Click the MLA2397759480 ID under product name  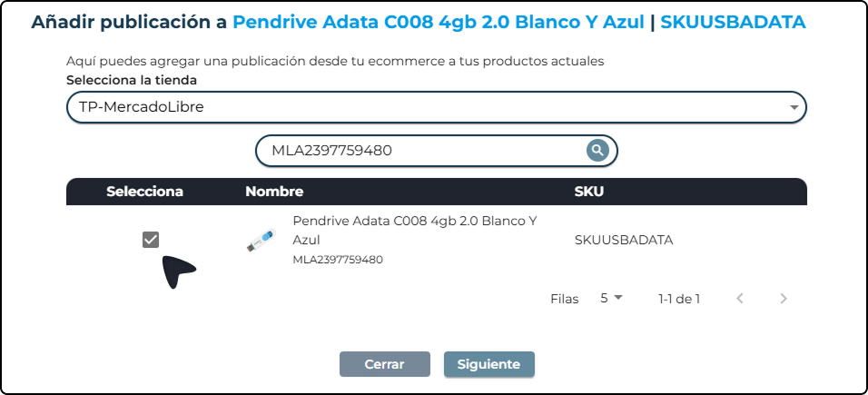tap(337, 260)
